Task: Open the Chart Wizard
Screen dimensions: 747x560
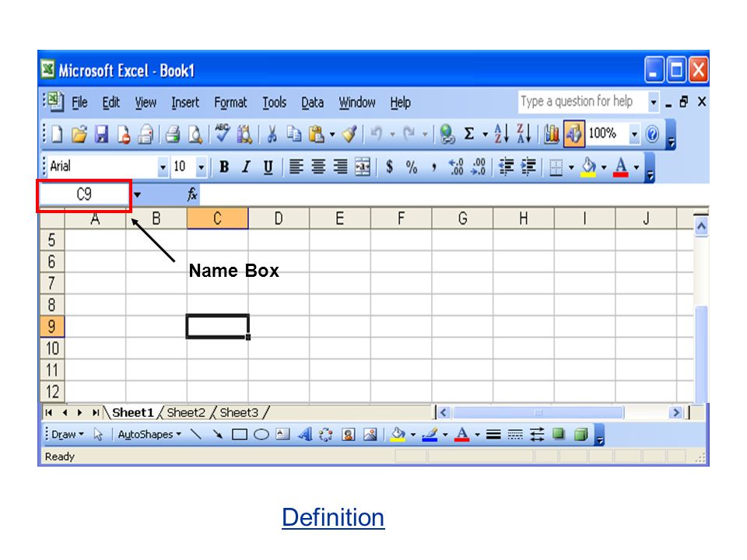Action: (552, 135)
